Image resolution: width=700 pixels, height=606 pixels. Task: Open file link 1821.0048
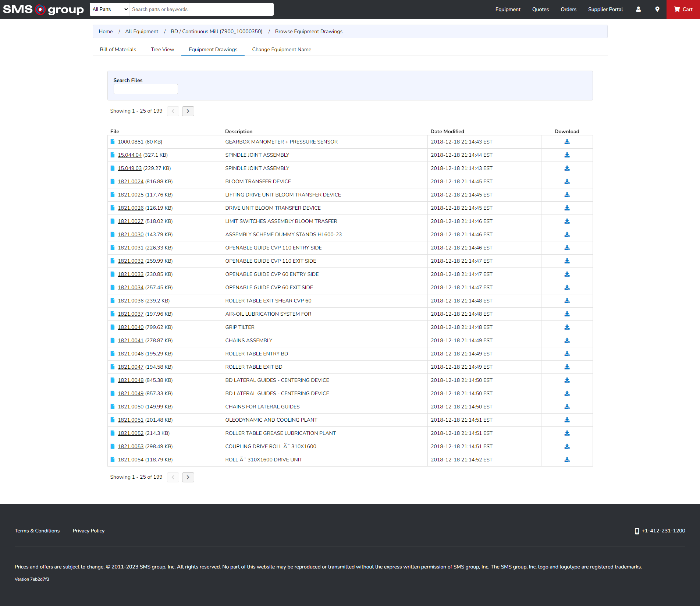[131, 380]
